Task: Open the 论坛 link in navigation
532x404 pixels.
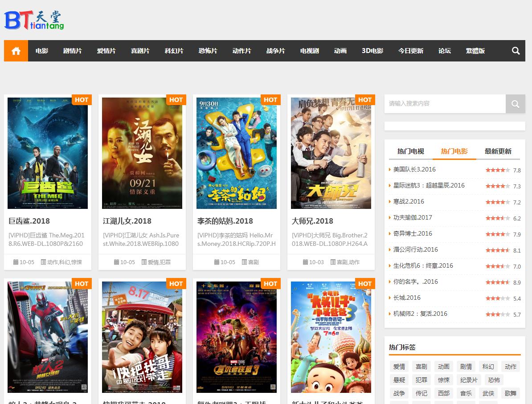Action: click(x=445, y=51)
